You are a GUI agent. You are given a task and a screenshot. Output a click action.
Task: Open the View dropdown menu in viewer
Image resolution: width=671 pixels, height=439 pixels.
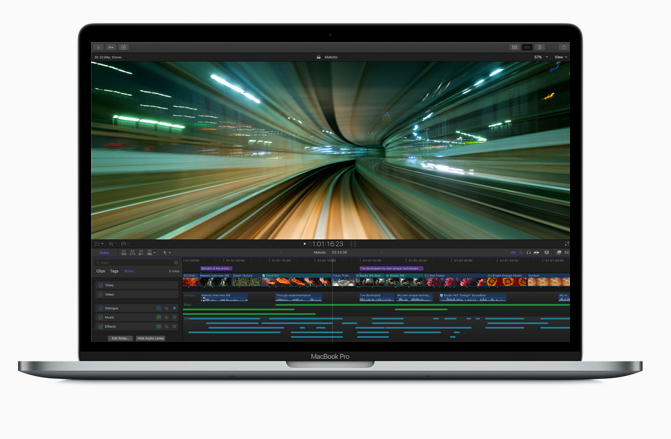pyautogui.click(x=559, y=57)
